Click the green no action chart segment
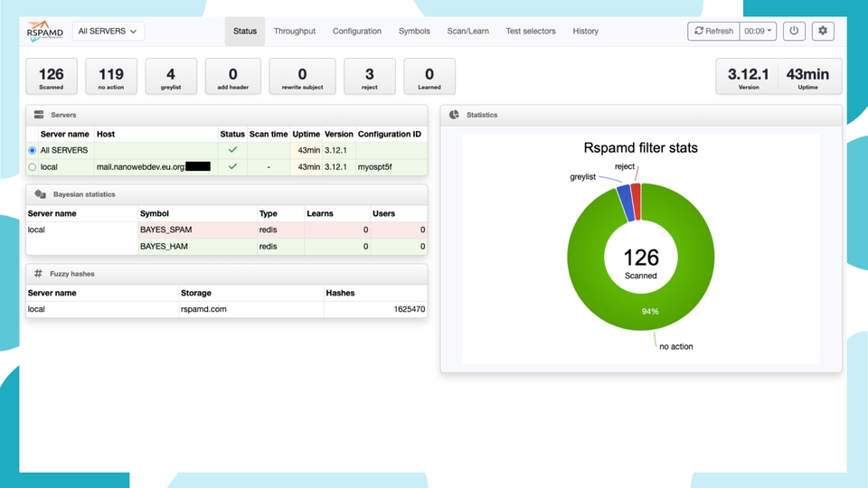Viewport: 868px width, 488px height. coord(641,312)
